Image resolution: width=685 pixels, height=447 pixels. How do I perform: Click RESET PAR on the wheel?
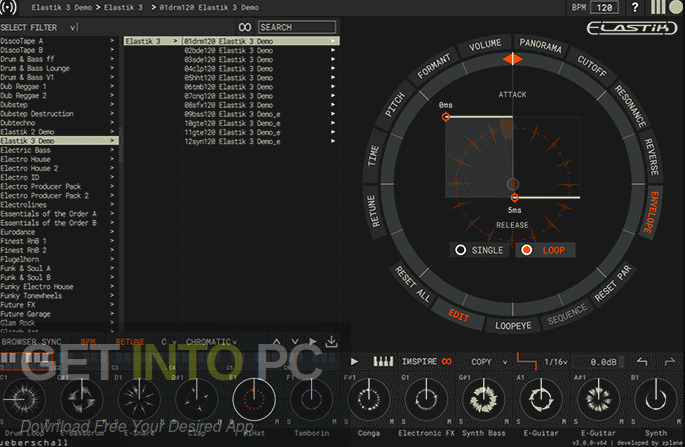point(613,284)
